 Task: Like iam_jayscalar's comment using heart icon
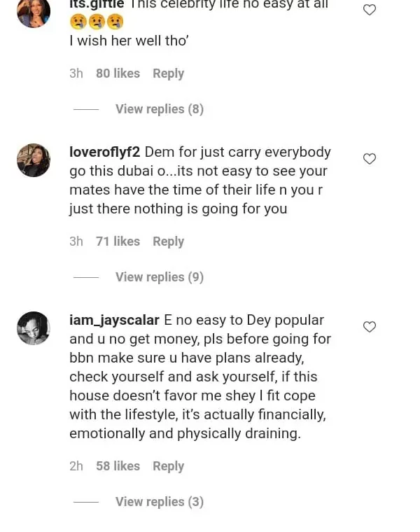click(370, 327)
